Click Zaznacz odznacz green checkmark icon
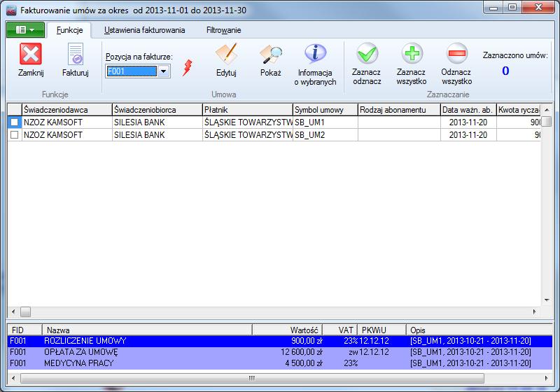 367,54
